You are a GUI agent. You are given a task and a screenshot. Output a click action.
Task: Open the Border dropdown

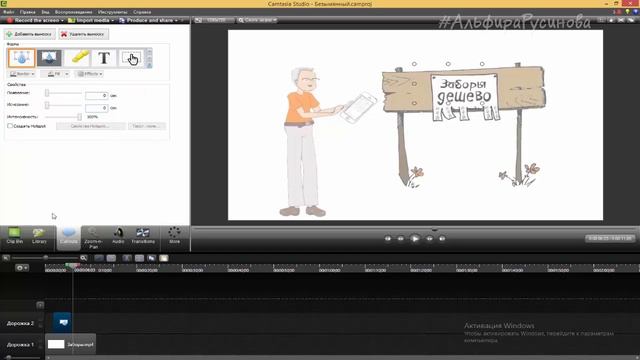(x=22, y=74)
